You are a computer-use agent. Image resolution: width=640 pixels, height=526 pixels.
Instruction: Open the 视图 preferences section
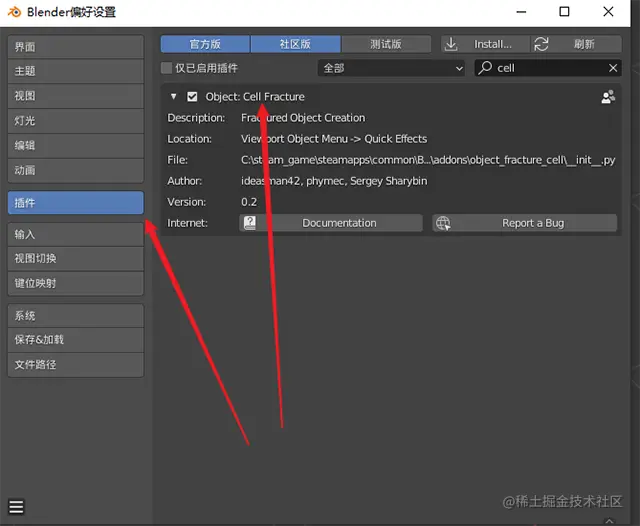coord(76,96)
